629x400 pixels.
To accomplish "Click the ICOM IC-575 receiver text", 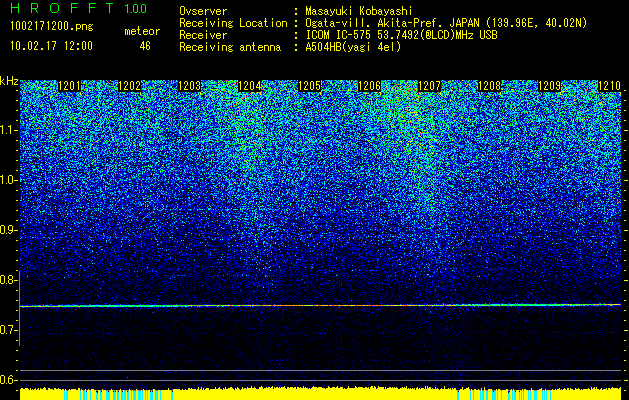I will [401, 35].
